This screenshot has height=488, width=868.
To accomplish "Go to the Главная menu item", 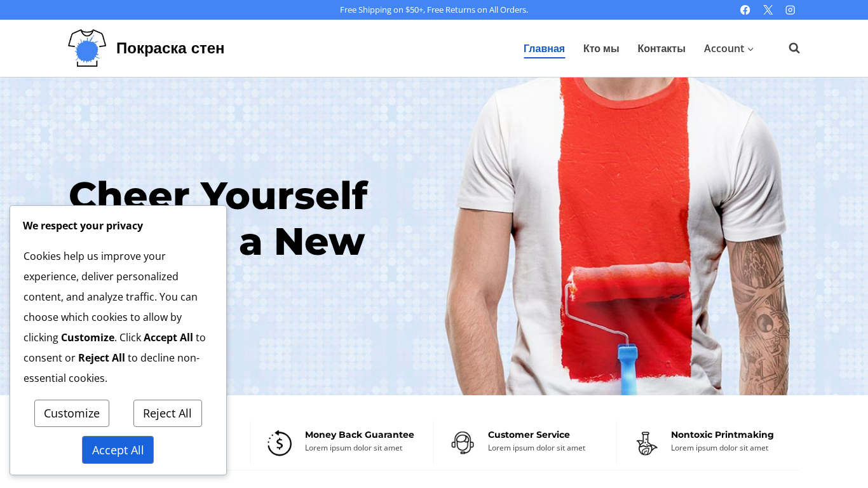I will tap(544, 48).
